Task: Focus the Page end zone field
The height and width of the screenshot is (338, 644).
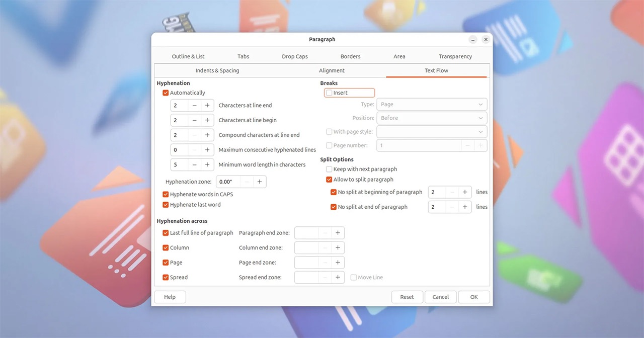Action: coord(307,263)
